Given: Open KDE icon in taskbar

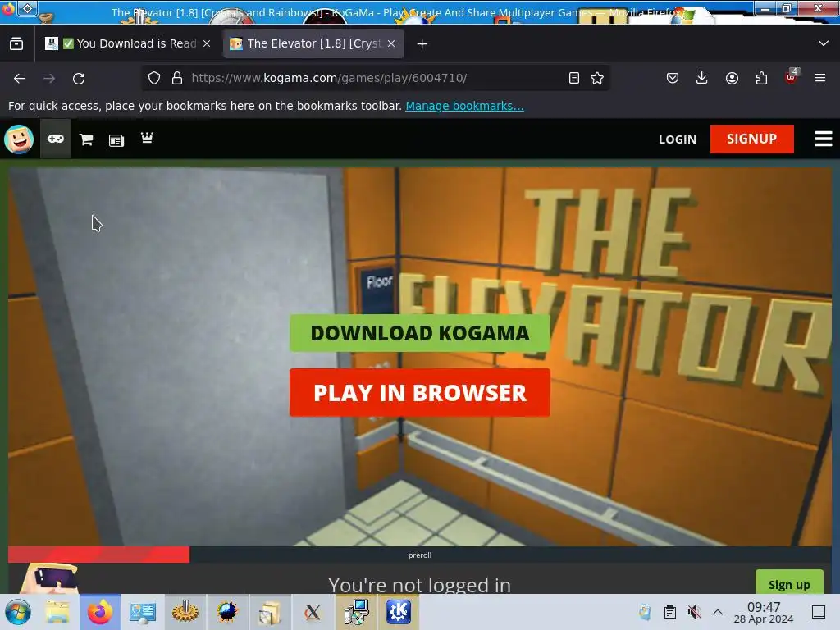Looking at the screenshot, I should (399, 612).
